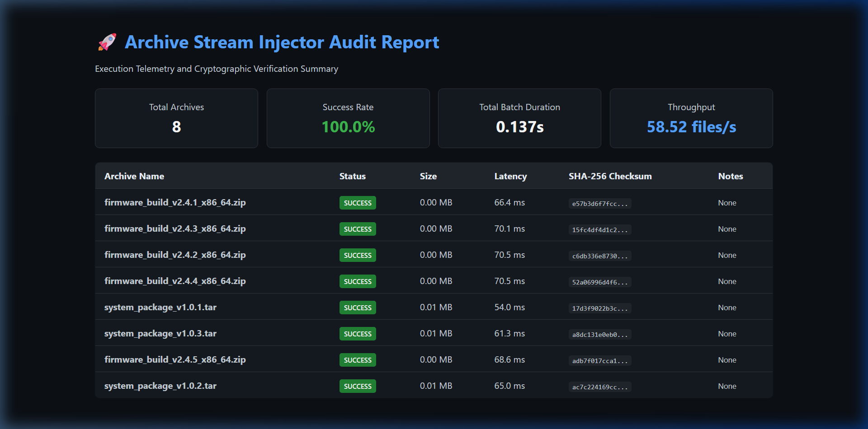Select firmware_build_v2.4.4_x86_64.zip archive name
The image size is (868, 429).
coord(175,281)
